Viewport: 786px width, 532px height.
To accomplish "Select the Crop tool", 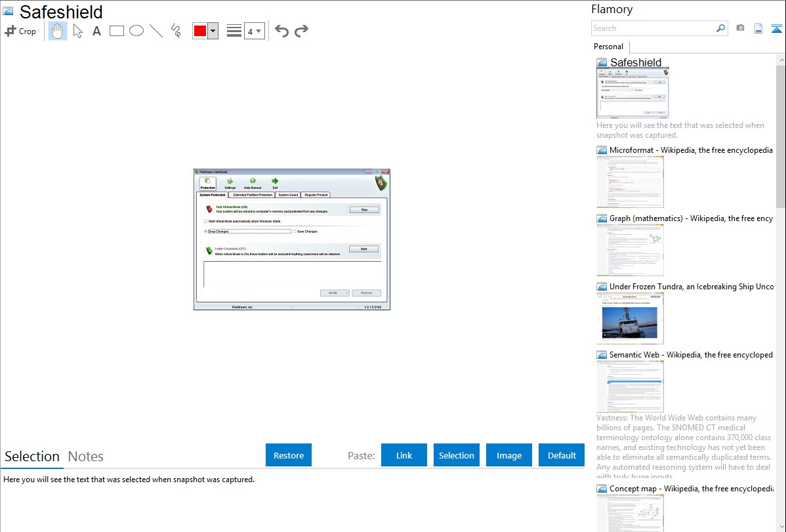I will click(20, 31).
